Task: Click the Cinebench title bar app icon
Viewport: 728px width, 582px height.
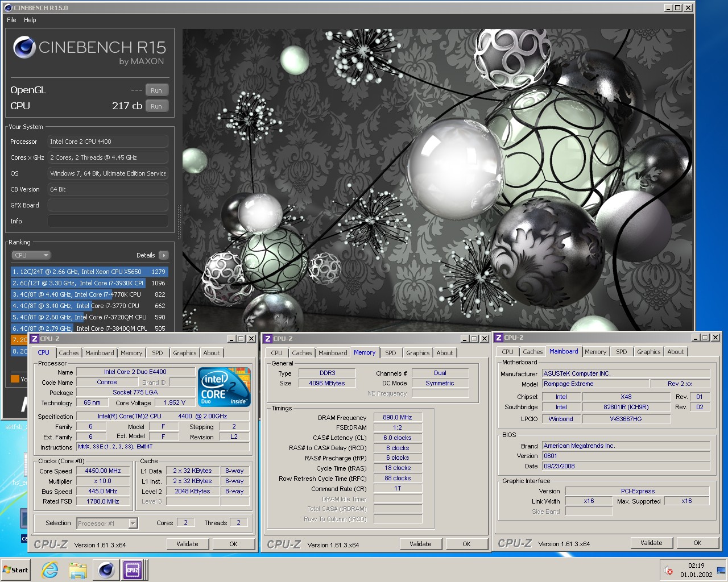Action: tap(8, 8)
